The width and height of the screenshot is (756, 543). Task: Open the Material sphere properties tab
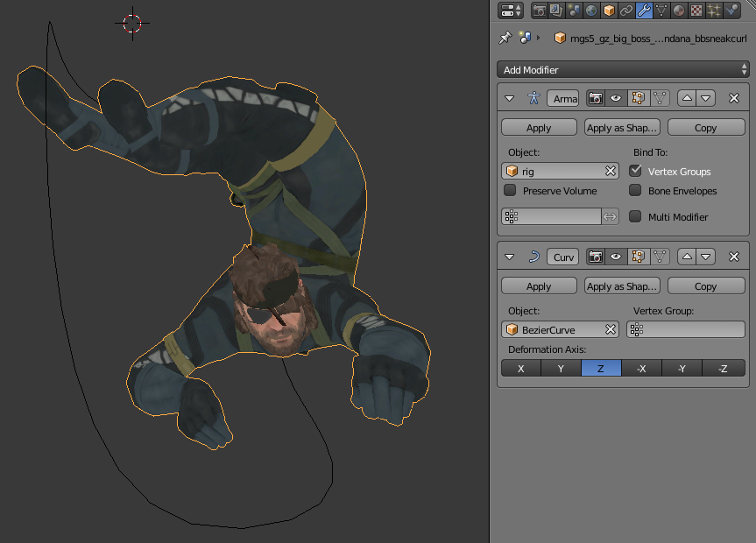pyautogui.click(x=679, y=11)
